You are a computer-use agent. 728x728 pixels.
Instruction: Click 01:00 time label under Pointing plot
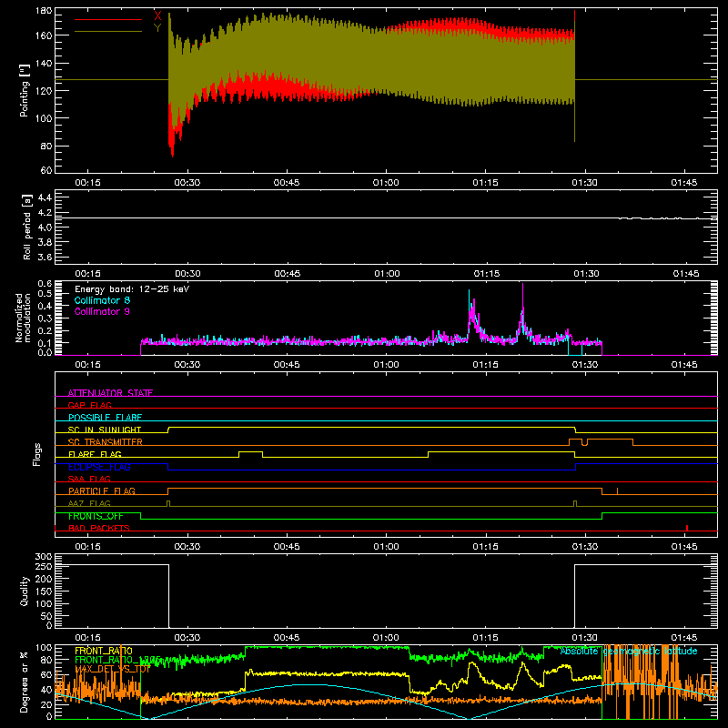pyautogui.click(x=386, y=183)
